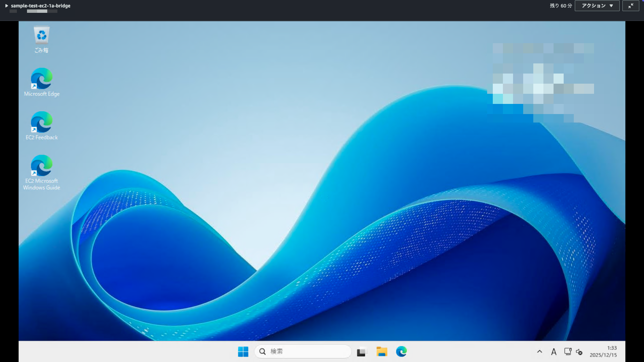Launch File Explorer from the taskbar

tap(382, 352)
